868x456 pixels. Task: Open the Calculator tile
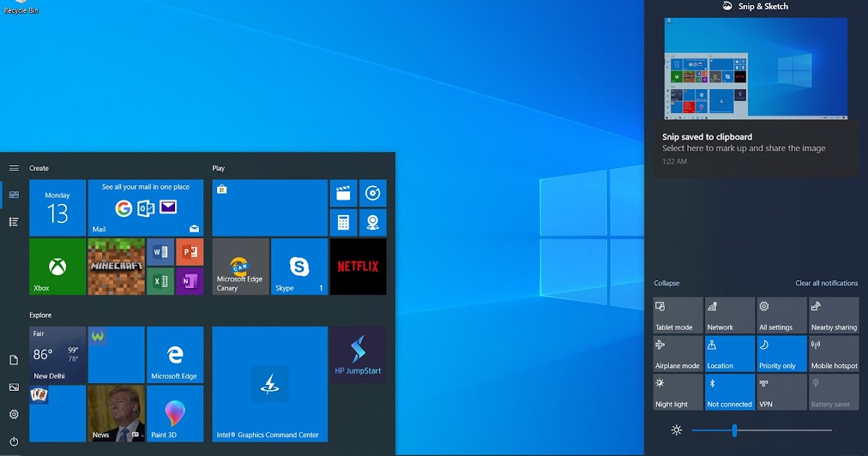(x=344, y=222)
